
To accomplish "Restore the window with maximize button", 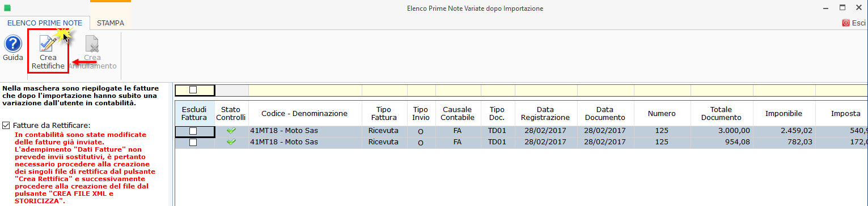I will click(842, 8).
